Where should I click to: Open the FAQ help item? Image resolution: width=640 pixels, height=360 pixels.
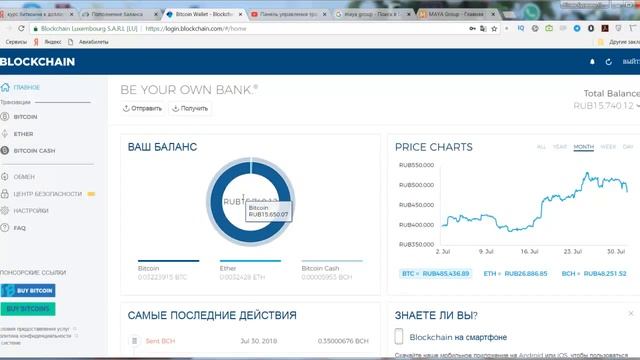pos(13,228)
